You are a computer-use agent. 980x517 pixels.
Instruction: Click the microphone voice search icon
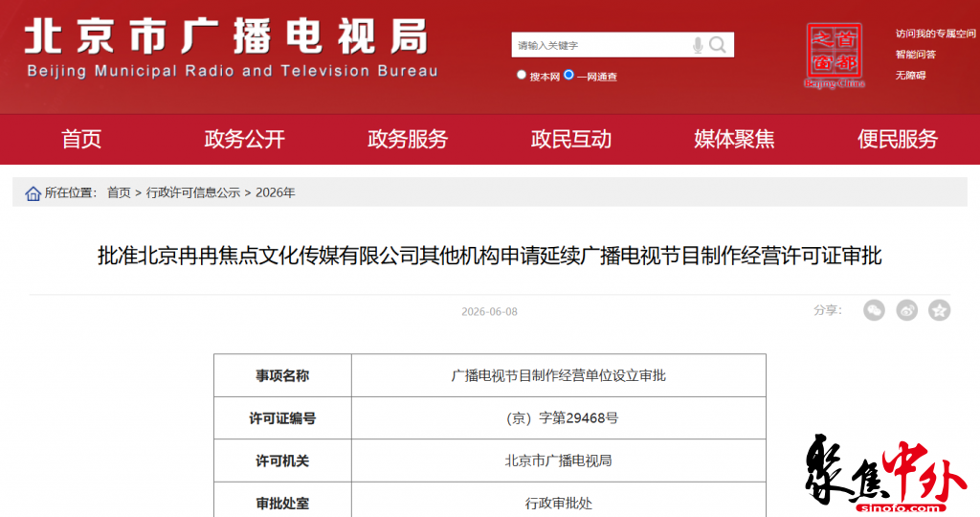tap(698, 45)
